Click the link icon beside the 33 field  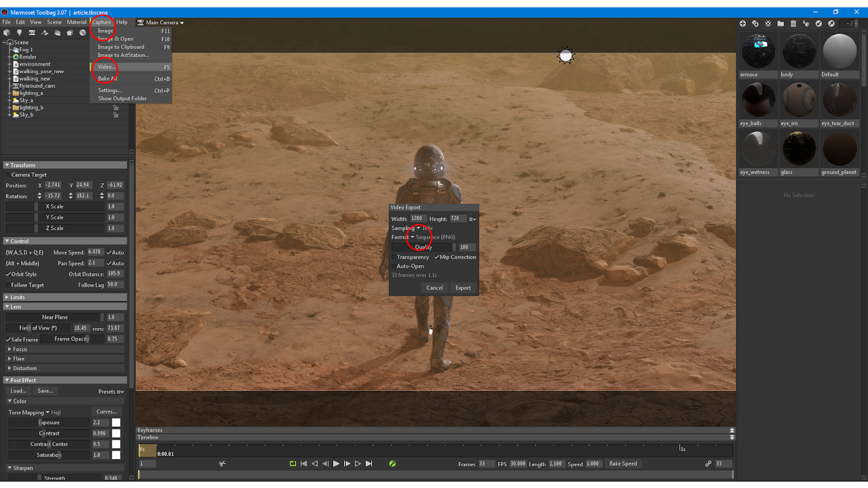[708, 464]
